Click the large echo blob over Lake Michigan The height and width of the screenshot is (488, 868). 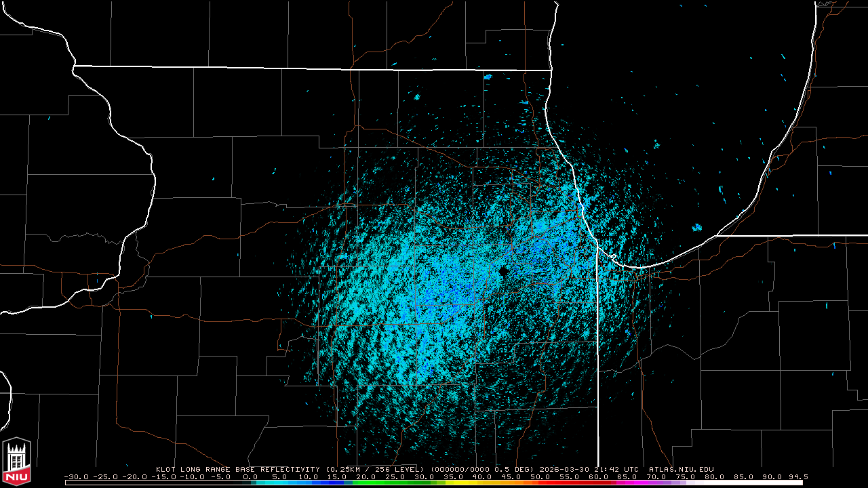[x=696, y=227]
